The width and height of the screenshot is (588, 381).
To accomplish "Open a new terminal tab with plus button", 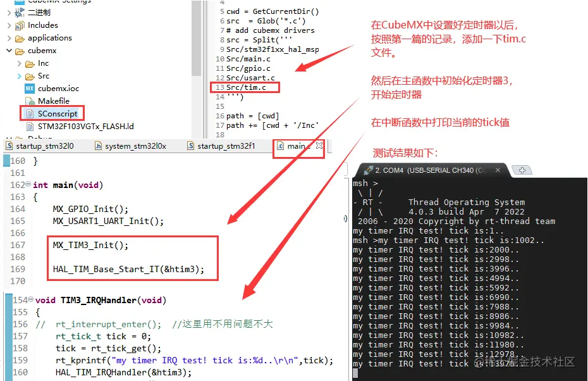I will [x=522, y=170].
